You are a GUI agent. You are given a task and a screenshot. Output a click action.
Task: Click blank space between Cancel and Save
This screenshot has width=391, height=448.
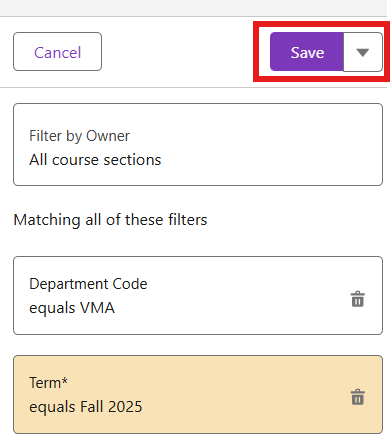point(177,52)
